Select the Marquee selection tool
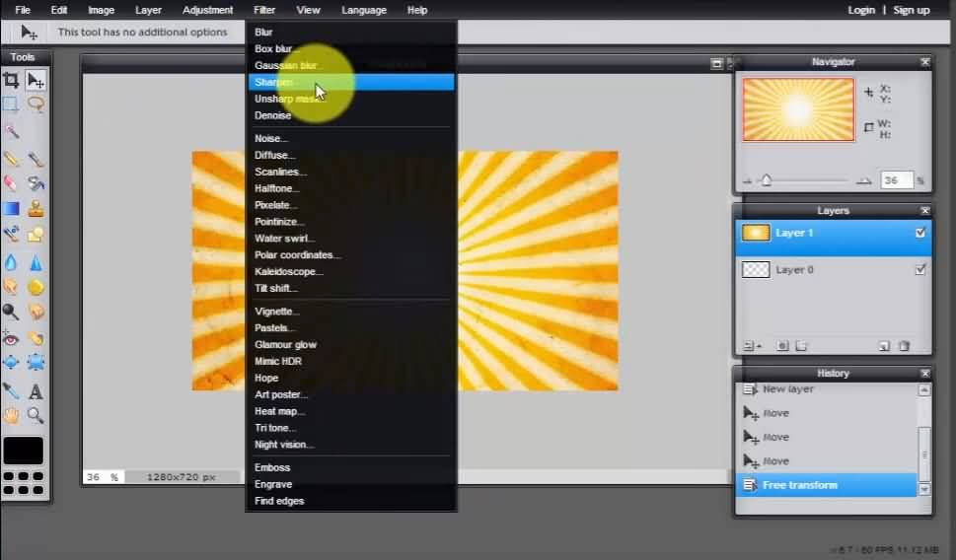 [x=11, y=105]
